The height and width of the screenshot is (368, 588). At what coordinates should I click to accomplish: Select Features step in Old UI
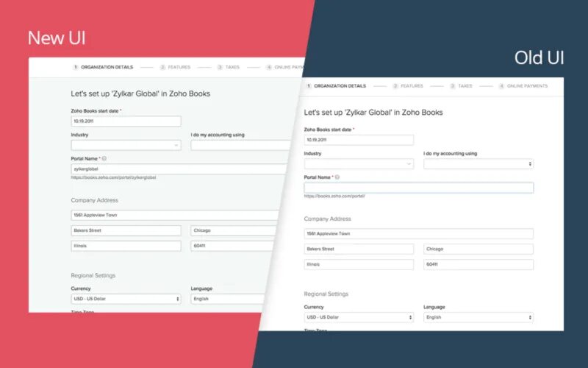click(408, 86)
